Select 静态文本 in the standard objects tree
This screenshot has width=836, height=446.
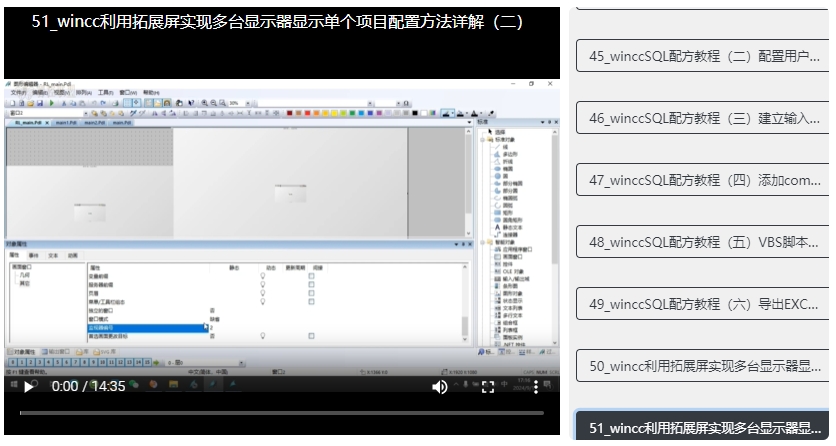(509, 227)
